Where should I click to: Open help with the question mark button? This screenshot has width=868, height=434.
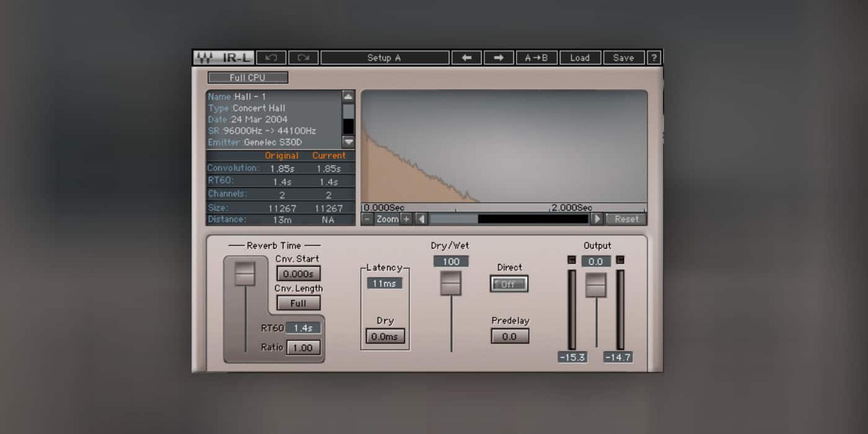(654, 58)
